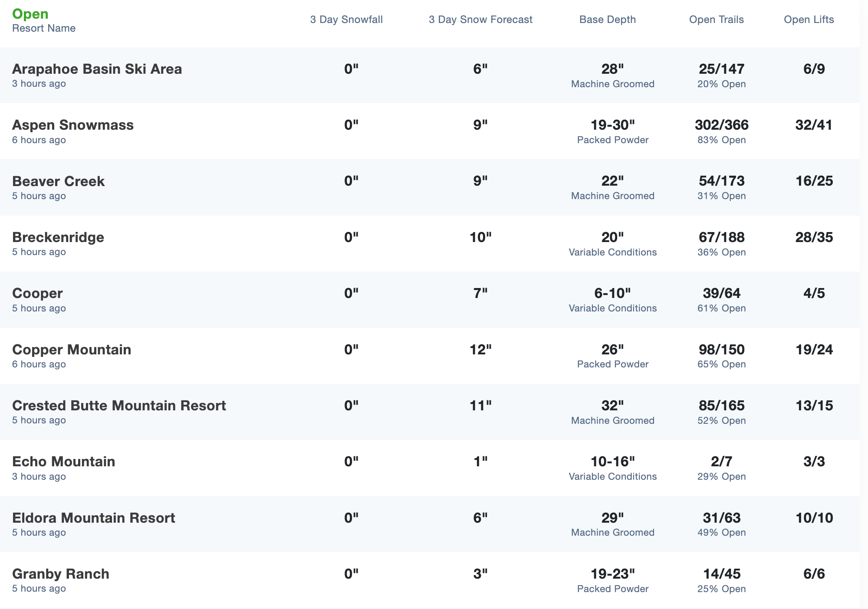The image size is (868, 609).
Task: Open Crested Butte Mountain Resort link
Action: [x=119, y=406]
